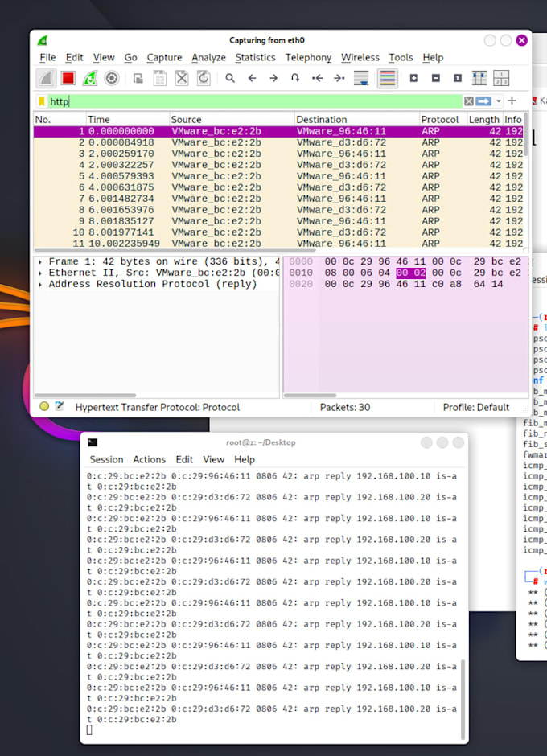Restart the current capture
Viewport: 547px width, 756px height.
tap(90, 78)
